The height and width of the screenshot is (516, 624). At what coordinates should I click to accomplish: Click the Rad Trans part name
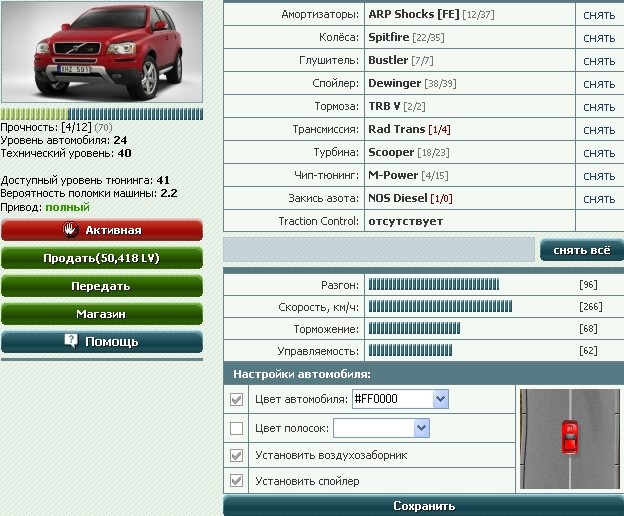397,129
